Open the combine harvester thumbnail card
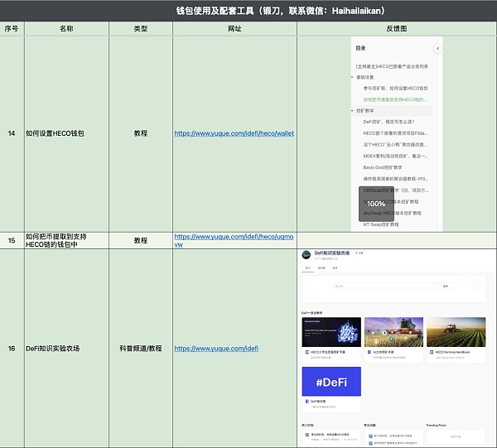This screenshot has height=448, width=497. (393, 331)
